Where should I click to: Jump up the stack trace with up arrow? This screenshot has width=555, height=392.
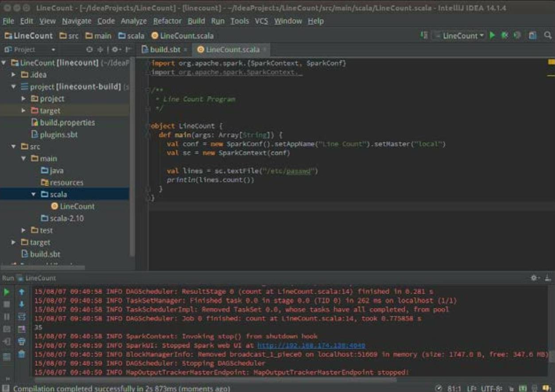[21, 292]
